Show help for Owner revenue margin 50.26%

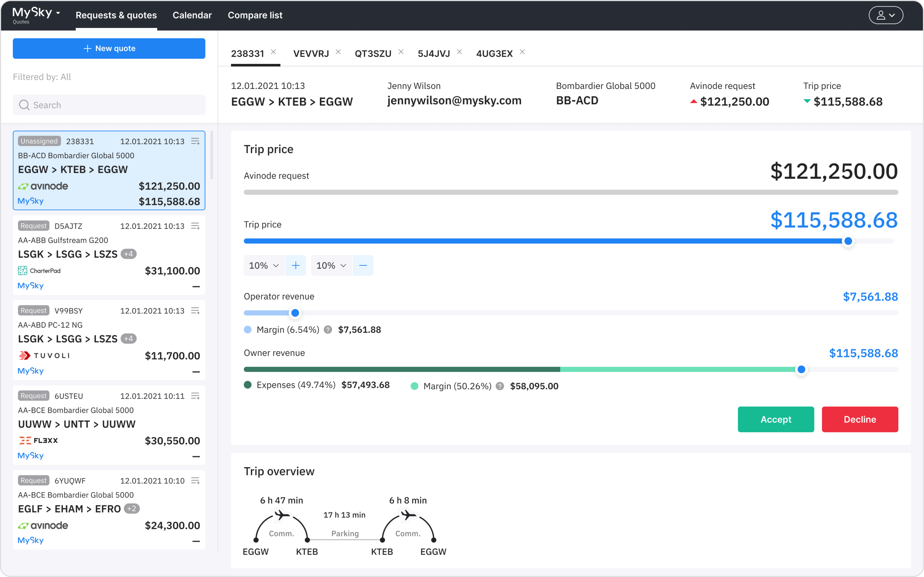[x=500, y=386]
